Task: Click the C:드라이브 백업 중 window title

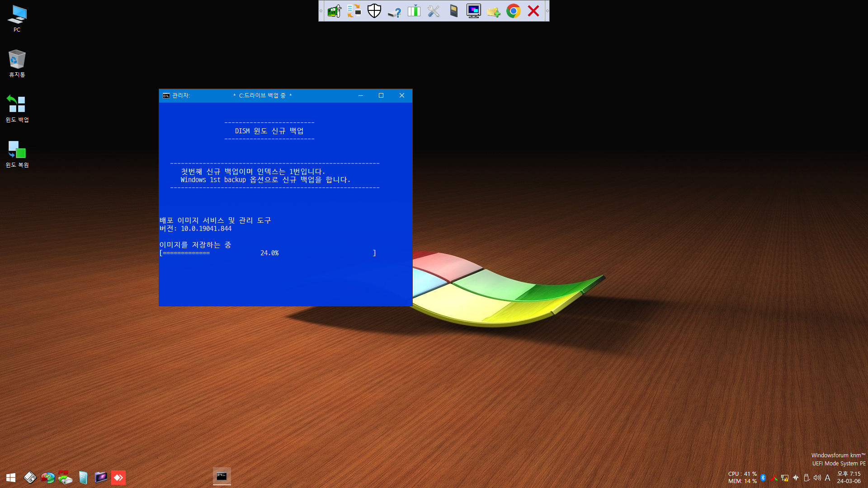Action: point(262,95)
